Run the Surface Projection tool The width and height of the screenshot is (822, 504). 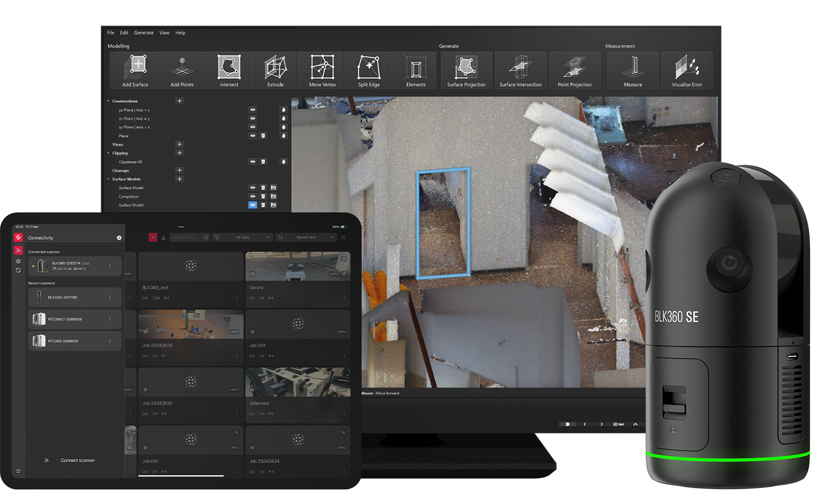point(466,70)
